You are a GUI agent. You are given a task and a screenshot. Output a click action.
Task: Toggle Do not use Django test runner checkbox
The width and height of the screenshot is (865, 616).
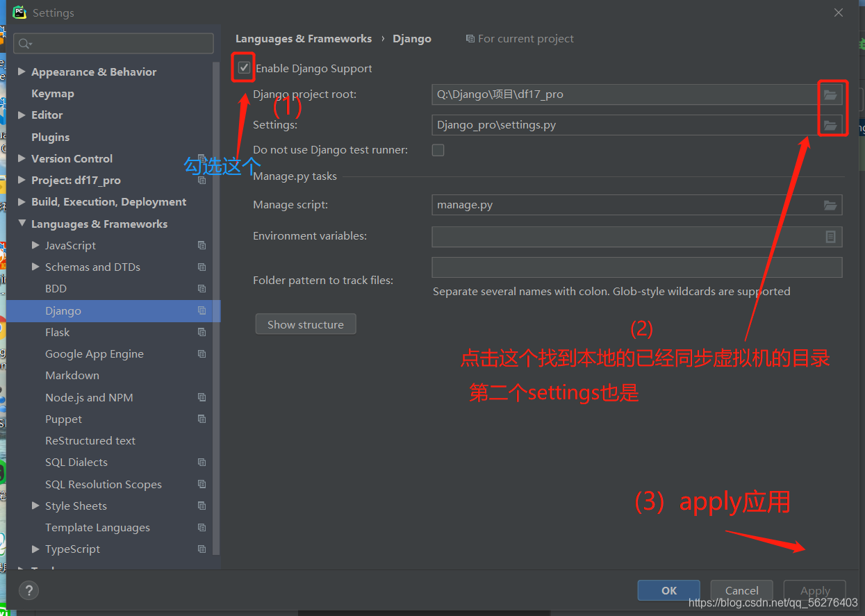coord(438,150)
